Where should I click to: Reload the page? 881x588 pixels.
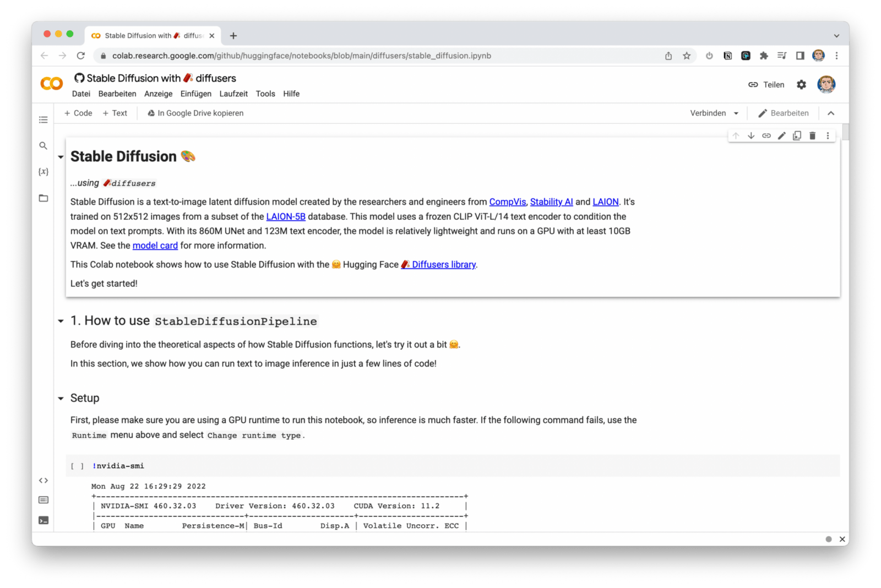point(81,56)
